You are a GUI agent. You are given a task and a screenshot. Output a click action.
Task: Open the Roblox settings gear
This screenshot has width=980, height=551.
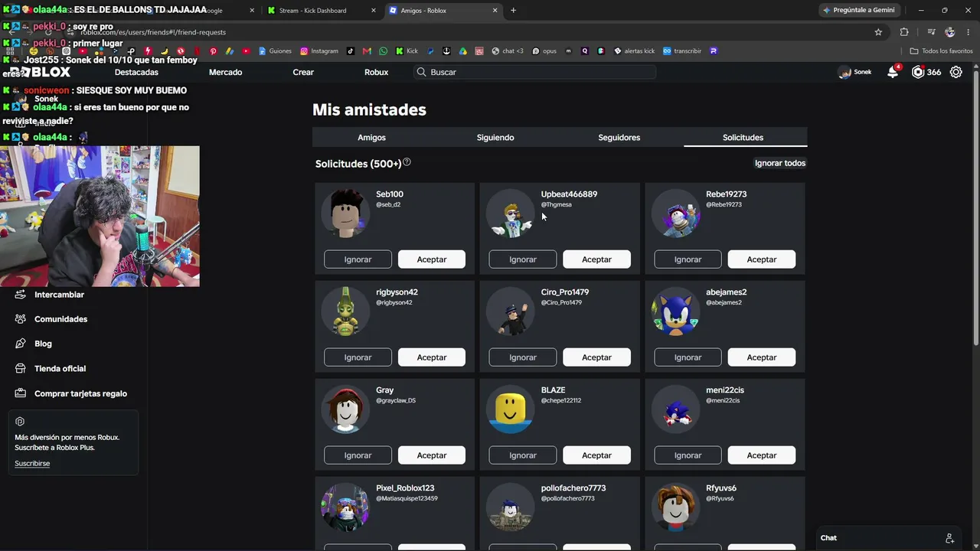pos(956,72)
